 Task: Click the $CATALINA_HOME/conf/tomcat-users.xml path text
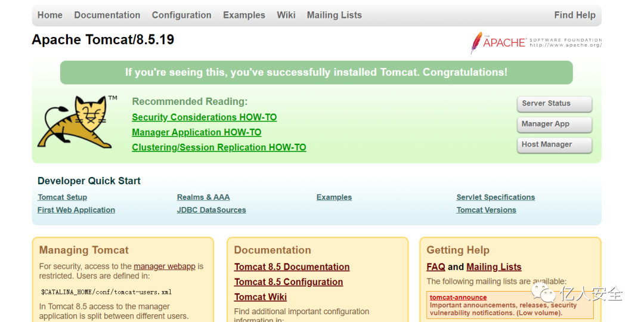tap(106, 292)
